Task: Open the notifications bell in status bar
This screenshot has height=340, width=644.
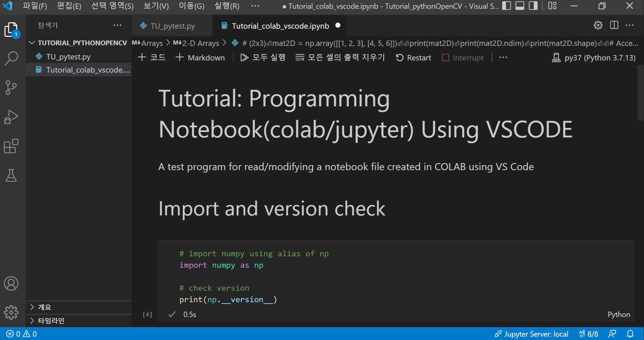Action: tap(630, 334)
